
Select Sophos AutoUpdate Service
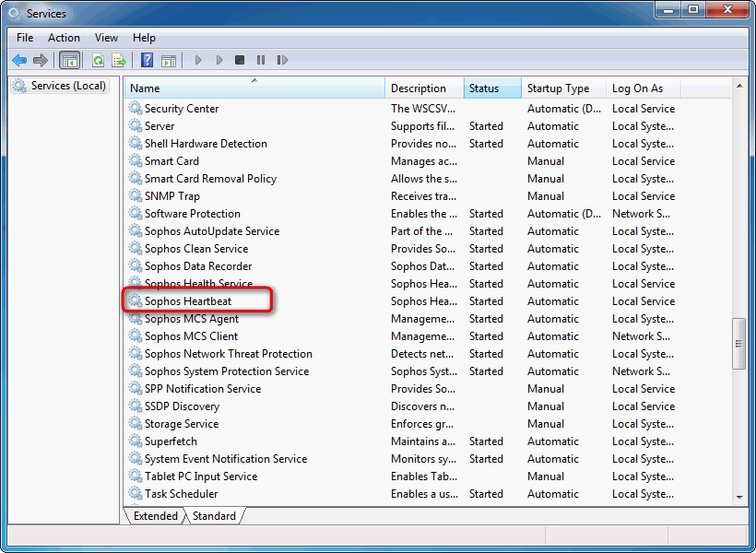pos(212,231)
